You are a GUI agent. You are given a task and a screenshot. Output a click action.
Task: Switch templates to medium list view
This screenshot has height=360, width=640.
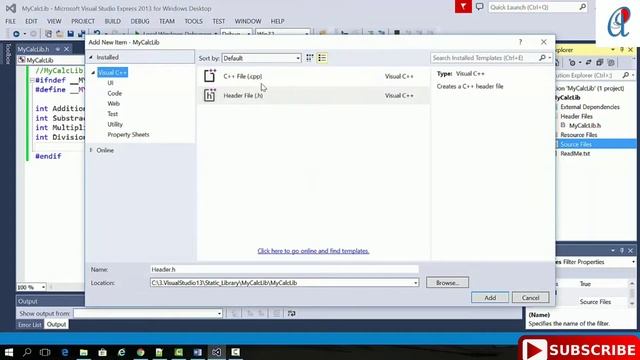[x=322, y=58]
